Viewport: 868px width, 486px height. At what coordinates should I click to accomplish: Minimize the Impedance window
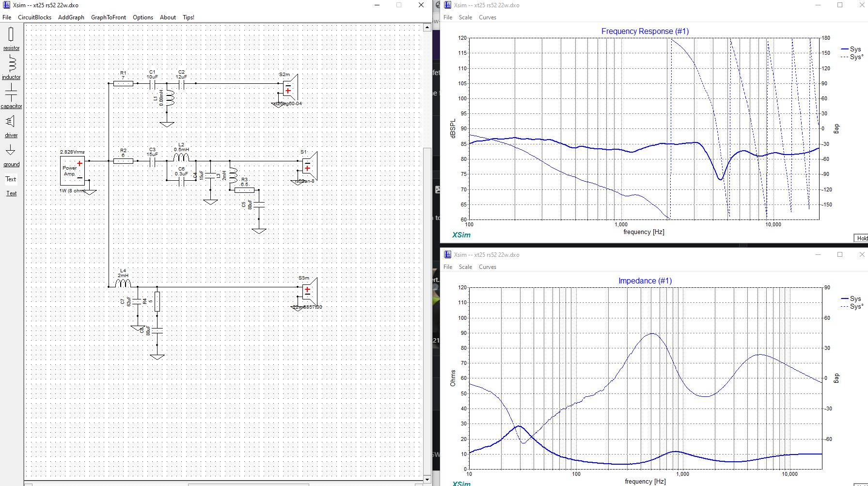pos(818,255)
